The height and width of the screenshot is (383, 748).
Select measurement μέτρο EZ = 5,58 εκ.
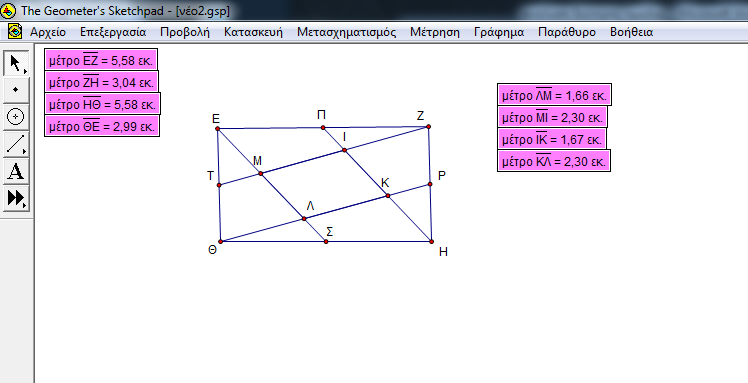101,60
